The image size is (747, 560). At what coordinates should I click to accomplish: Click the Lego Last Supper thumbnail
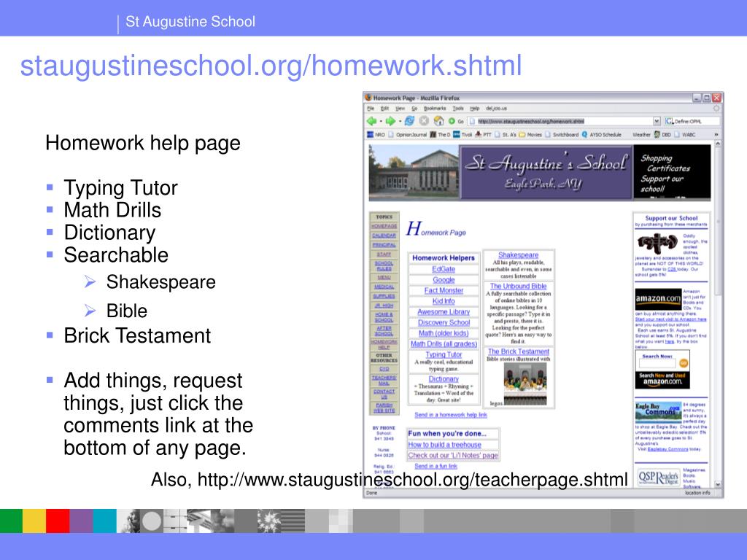[525, 385]
